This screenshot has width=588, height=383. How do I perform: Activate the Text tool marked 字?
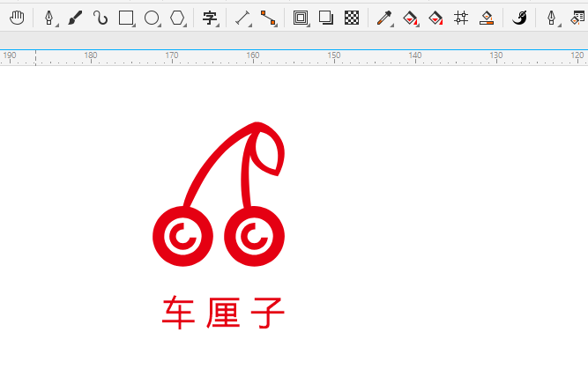point(210,18)
